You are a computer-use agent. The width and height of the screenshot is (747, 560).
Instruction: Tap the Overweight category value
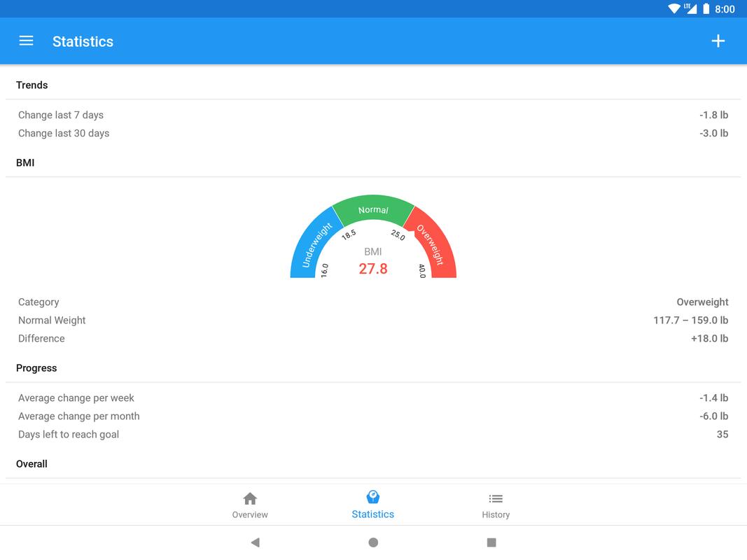click(x=702, y=302)
